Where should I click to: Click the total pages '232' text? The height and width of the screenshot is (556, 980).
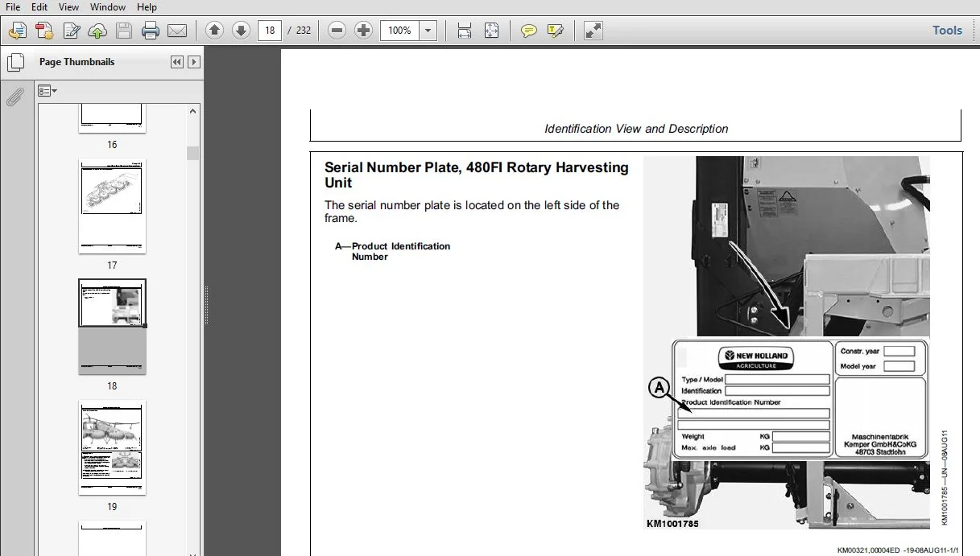(303, 31)
